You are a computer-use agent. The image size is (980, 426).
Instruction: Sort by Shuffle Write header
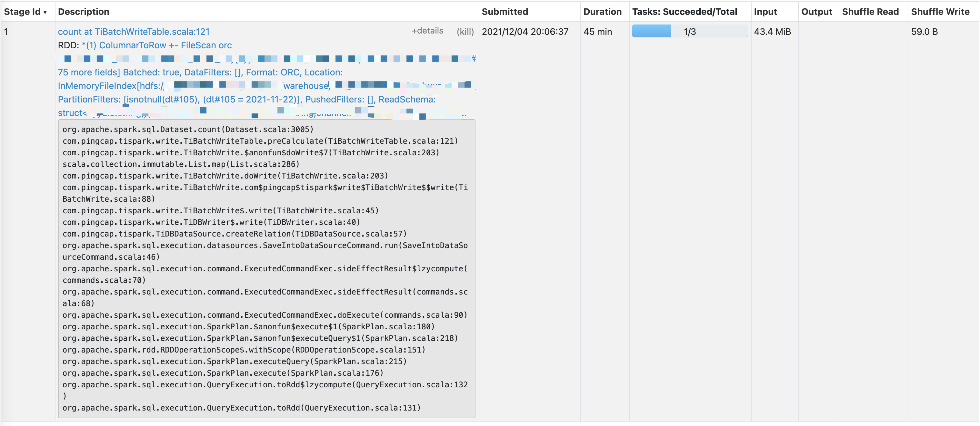point(940,12)
